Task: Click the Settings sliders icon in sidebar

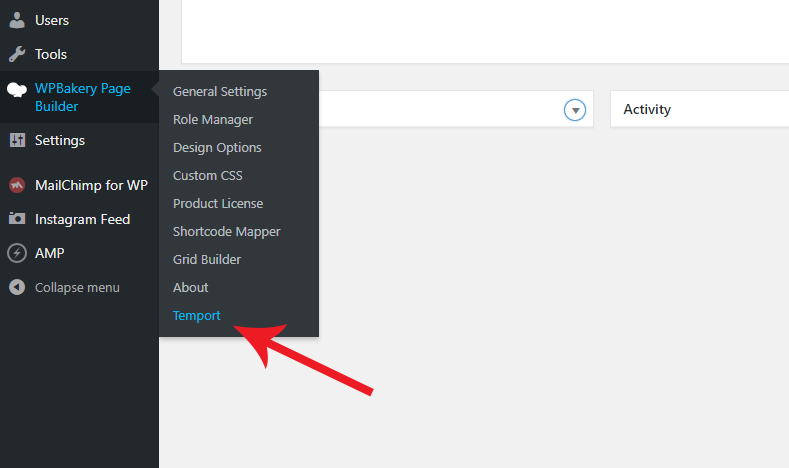Action: (x=16, y=140)
